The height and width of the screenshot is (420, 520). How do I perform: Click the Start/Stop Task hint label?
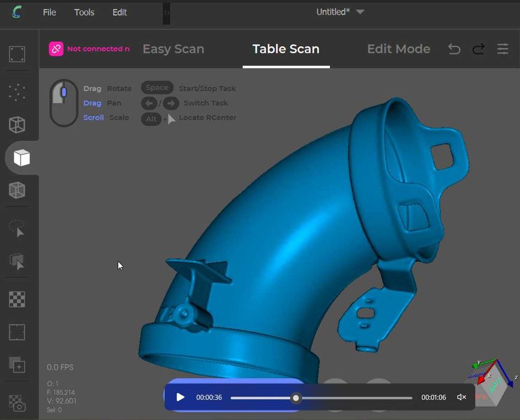(208, 89)
